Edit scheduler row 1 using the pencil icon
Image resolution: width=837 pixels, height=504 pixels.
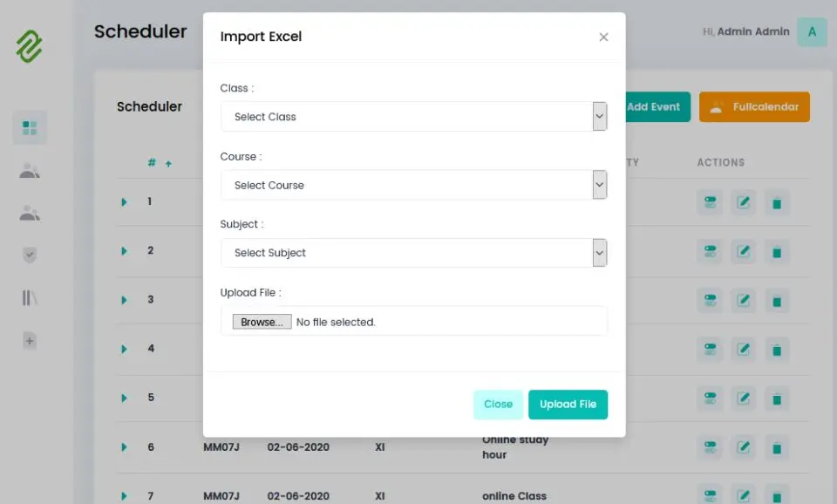[743, 202]
